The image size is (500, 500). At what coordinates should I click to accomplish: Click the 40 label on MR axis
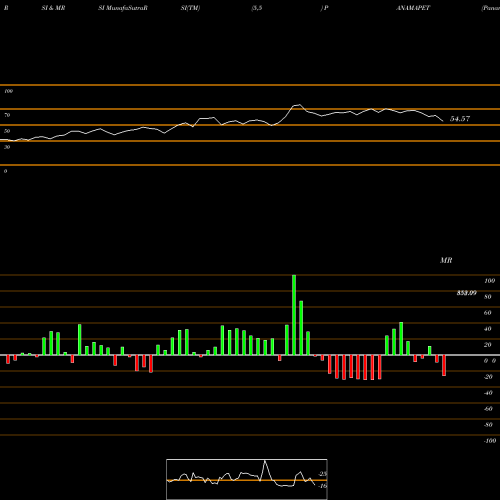(488, 329)
